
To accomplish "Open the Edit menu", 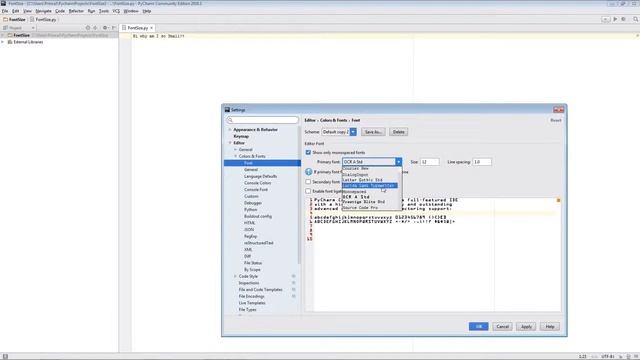I will [16, 11].
